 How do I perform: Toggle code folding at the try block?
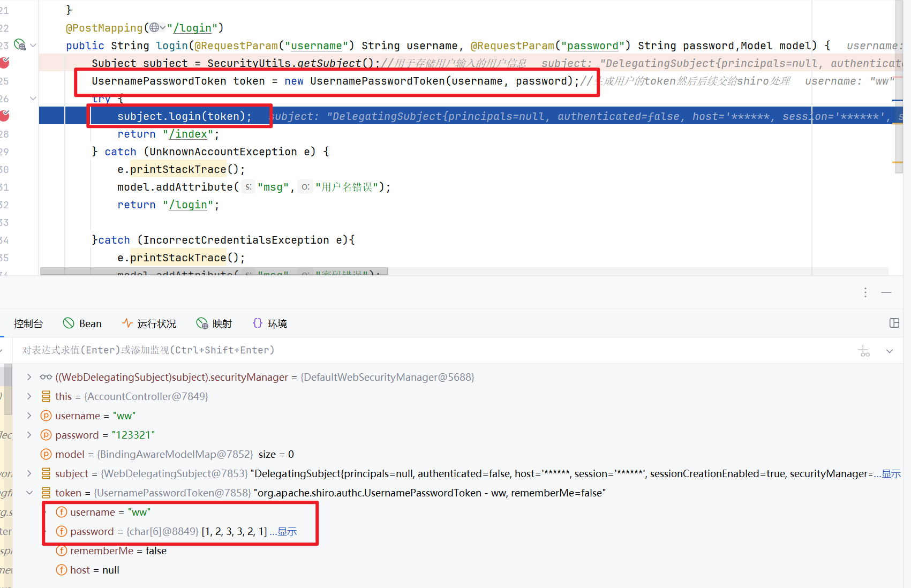(x=33, y=99)
